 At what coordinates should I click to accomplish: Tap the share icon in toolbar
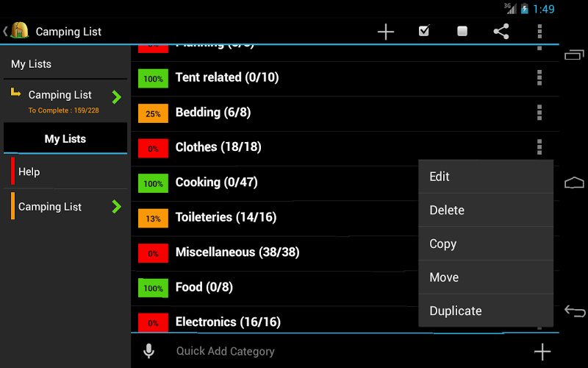coord(501,31)
